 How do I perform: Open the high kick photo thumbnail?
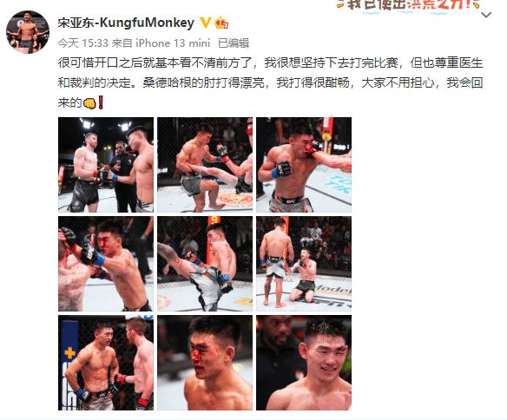[x=205, y=264]
